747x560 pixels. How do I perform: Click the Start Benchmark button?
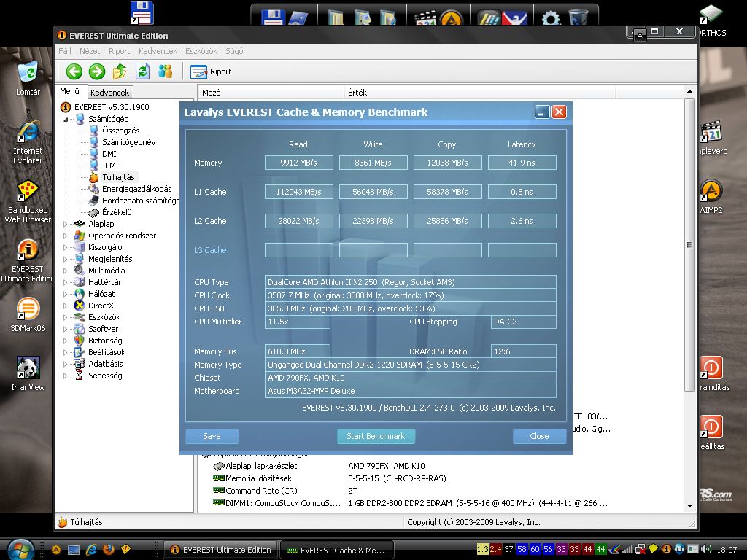[376, 436]
